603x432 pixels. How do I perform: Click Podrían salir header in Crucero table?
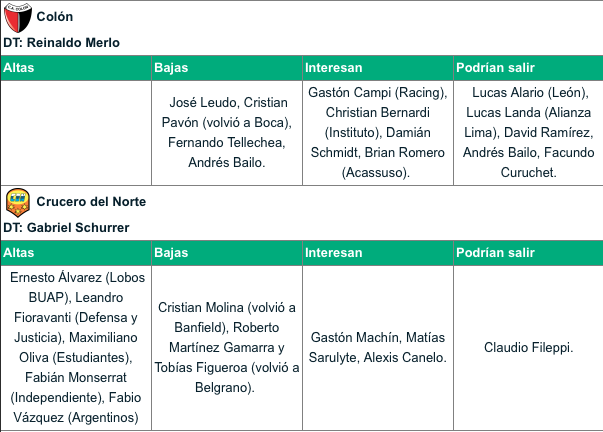(528, 253)
